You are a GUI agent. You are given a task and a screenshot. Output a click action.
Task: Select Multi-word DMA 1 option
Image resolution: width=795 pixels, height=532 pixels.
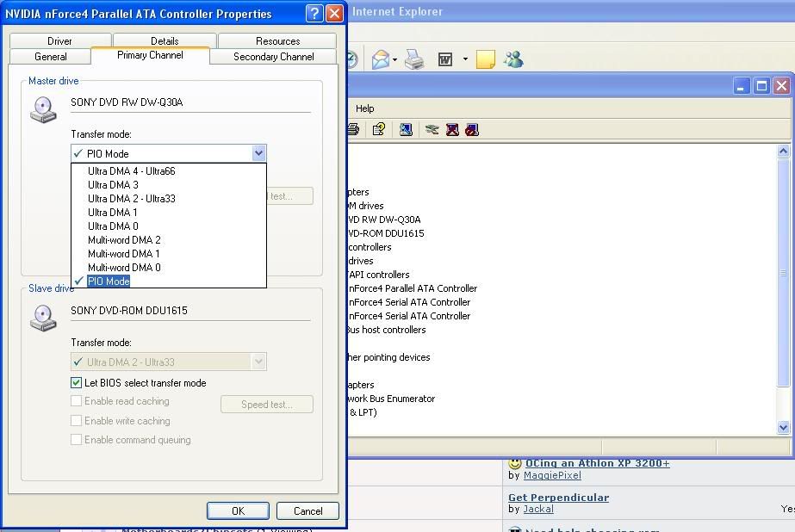tap(169, 253)
